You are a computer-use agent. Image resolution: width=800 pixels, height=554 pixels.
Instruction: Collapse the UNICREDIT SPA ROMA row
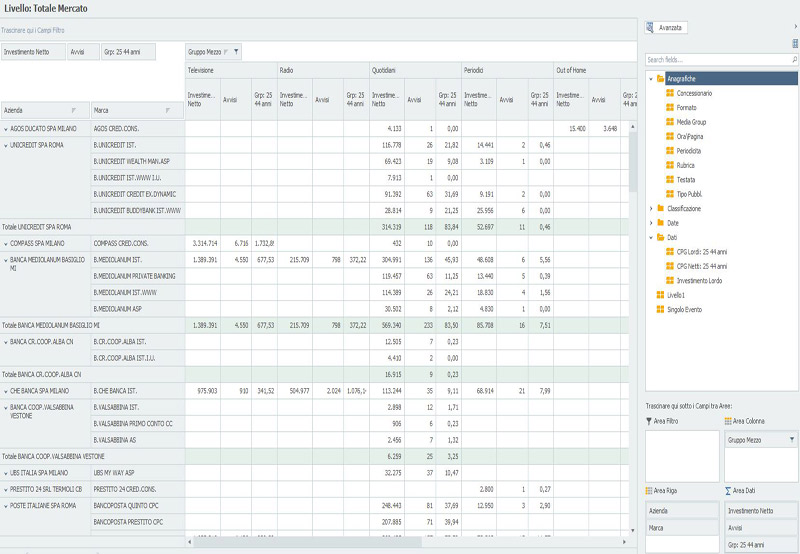click(5, 146)
